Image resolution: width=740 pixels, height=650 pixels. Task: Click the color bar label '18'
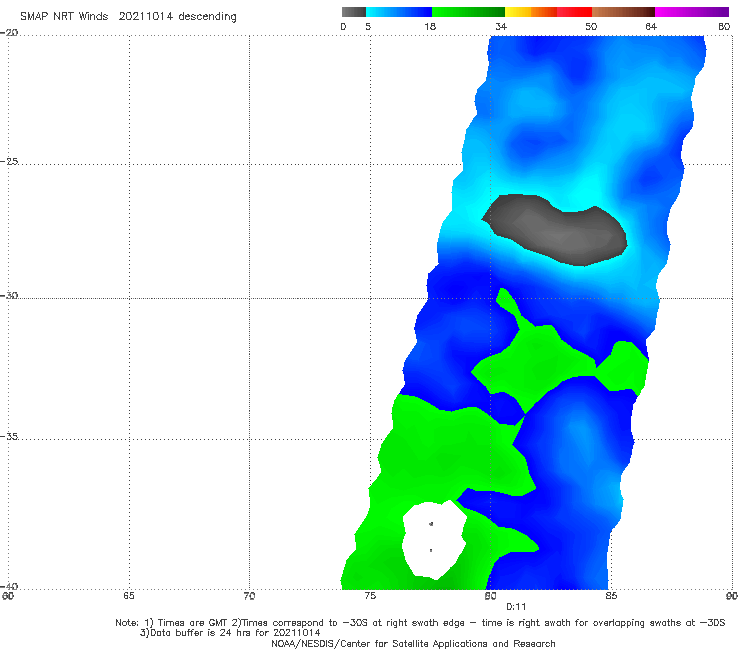430,26
